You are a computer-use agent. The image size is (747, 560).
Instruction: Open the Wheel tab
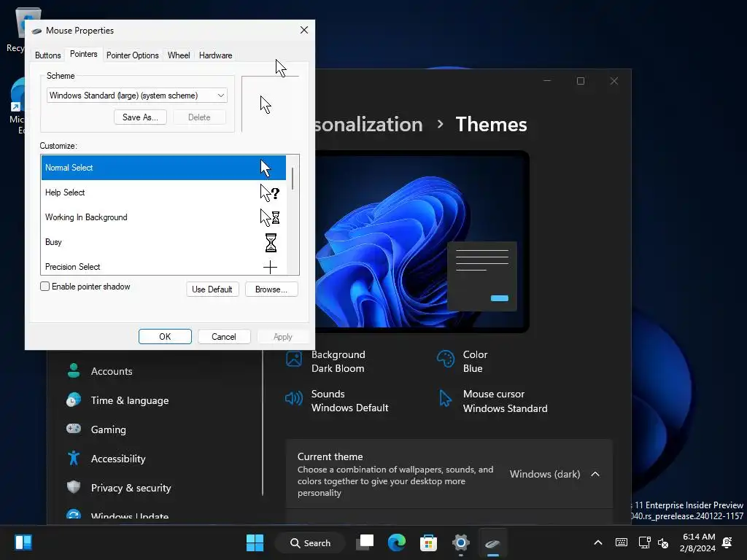click(179, 55)
